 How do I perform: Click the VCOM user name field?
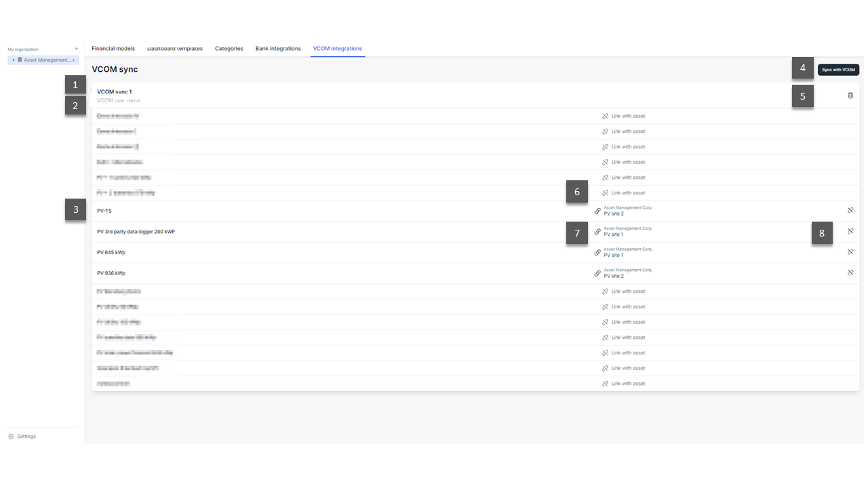(x=119, y=100)
